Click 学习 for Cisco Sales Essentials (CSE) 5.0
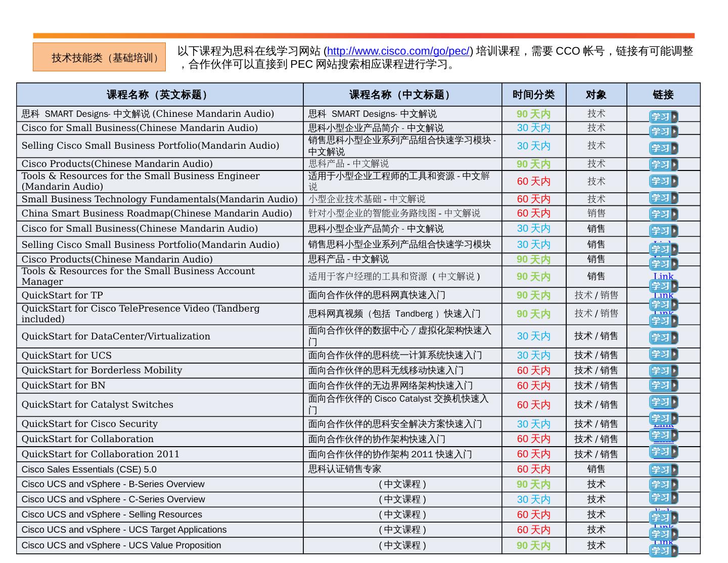 point(663,470)
